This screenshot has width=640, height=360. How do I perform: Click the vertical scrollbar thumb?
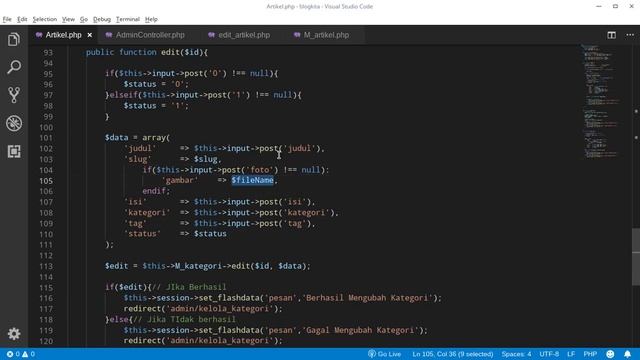pos(636,257)
